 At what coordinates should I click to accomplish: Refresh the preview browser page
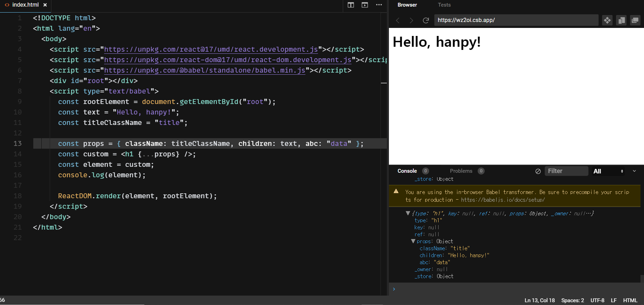[x=426, y=20]
